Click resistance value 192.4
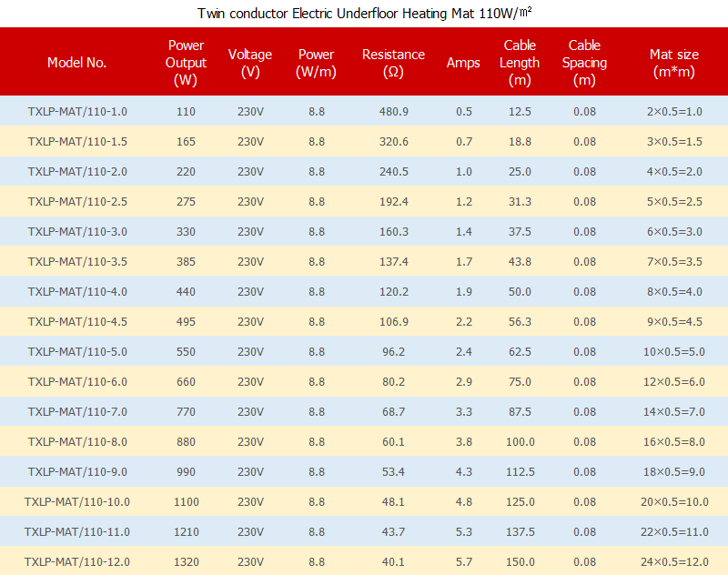The image size is (728, 575). (x=394, y=201)
